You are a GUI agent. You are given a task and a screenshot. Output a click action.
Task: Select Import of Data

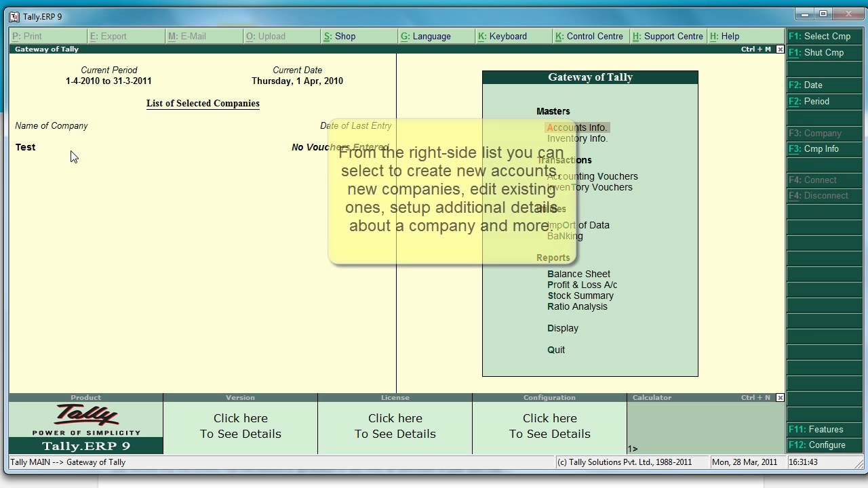578,225
